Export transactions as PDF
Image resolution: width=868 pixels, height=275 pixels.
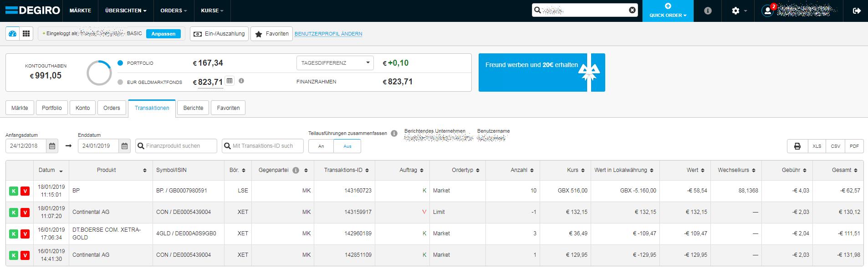tap(854, 146)
